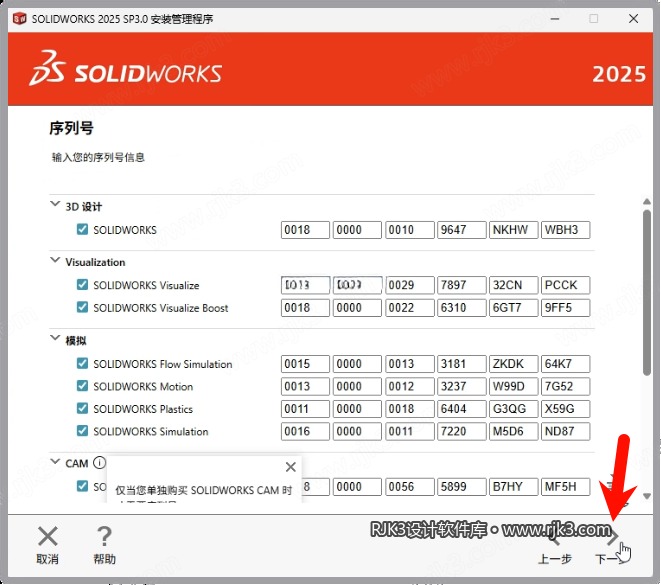
Task: Click the Cancel X icon
Action: pos(48,537)
